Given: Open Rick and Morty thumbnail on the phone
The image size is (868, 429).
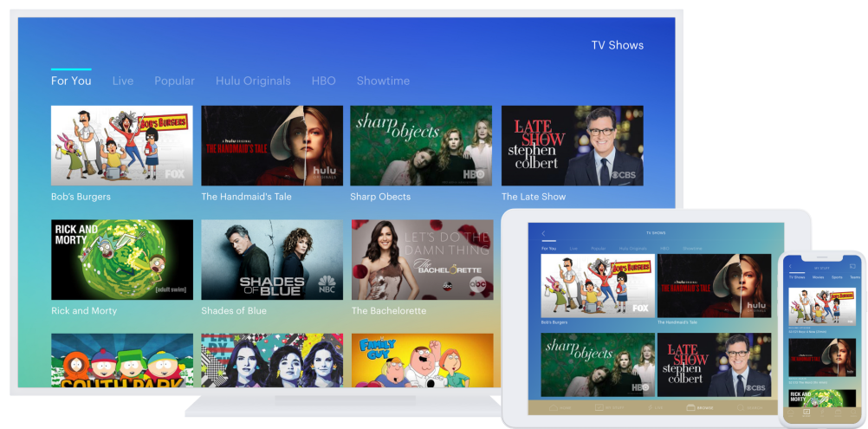Looking at the screenshot, I should coord(822,398).
